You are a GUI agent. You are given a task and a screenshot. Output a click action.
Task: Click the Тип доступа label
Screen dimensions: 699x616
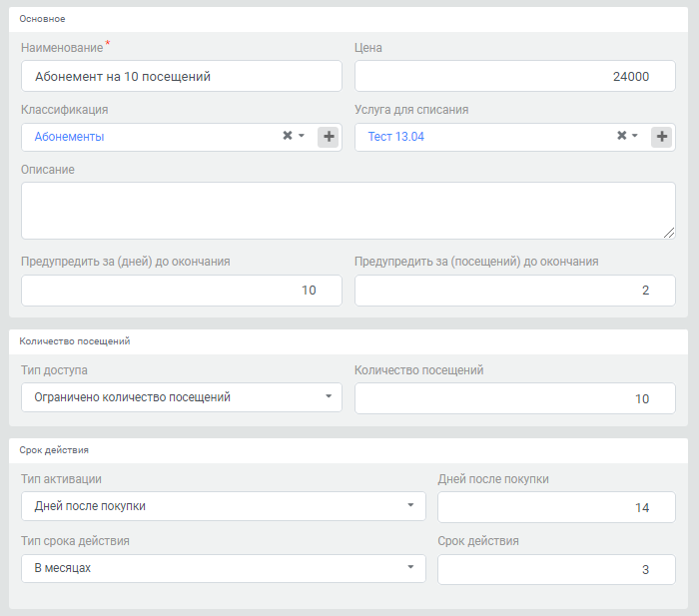click(x=54, y=370)
